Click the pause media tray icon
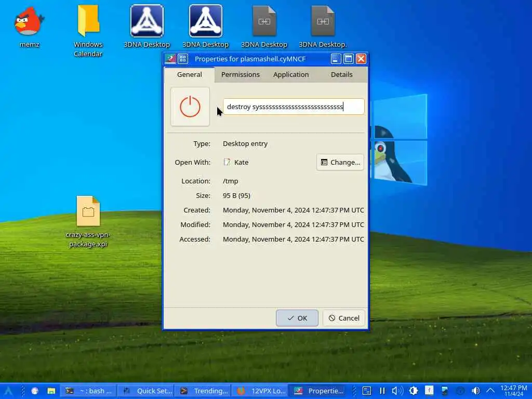532x399 pixels. [x=382, y=391]
